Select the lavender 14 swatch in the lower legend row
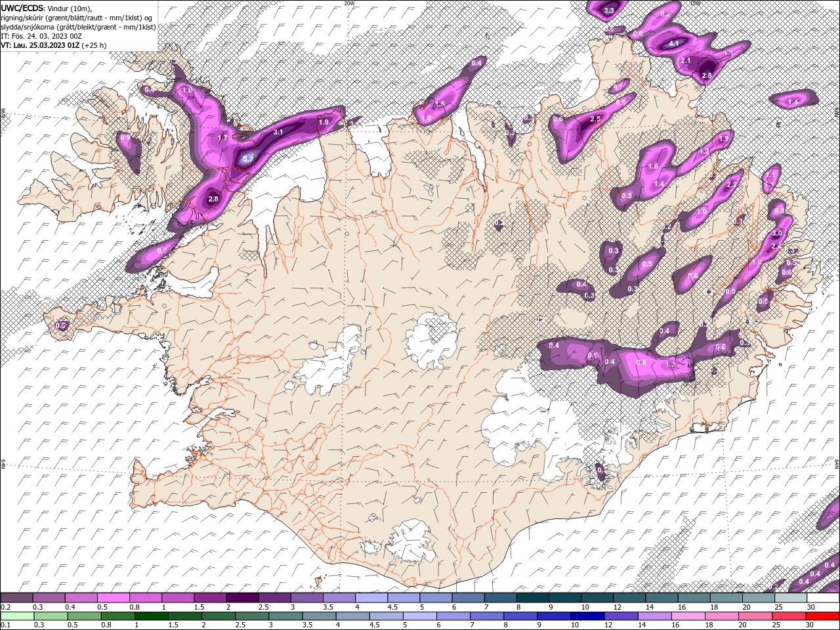This screenshot has height=630, width=840. [655, 616]
